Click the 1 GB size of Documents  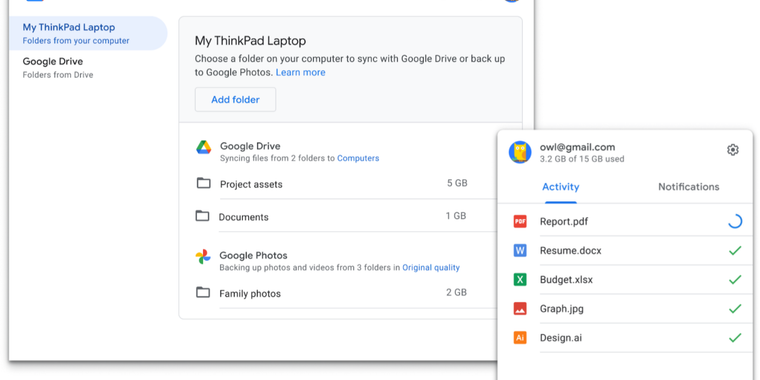point(456,216)
